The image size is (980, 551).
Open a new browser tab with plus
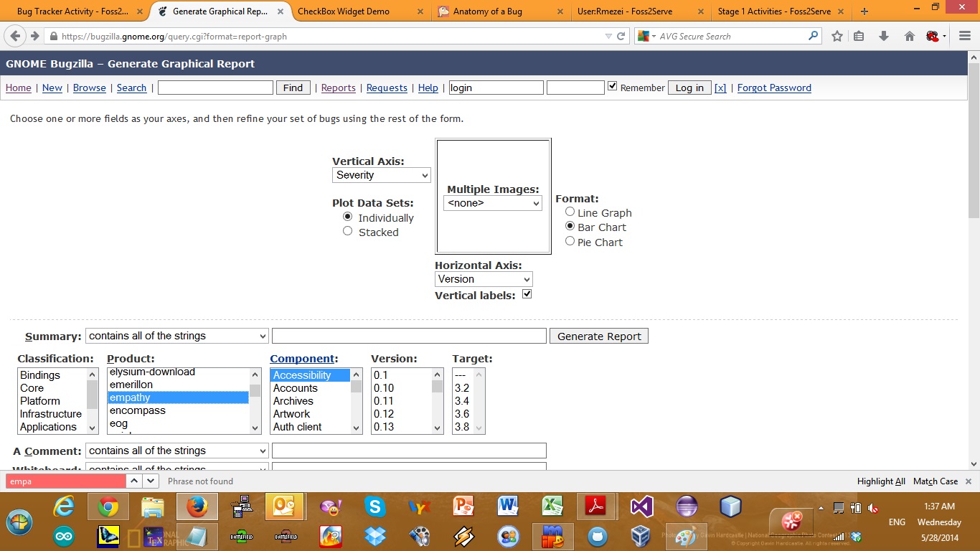coord(864,11)
